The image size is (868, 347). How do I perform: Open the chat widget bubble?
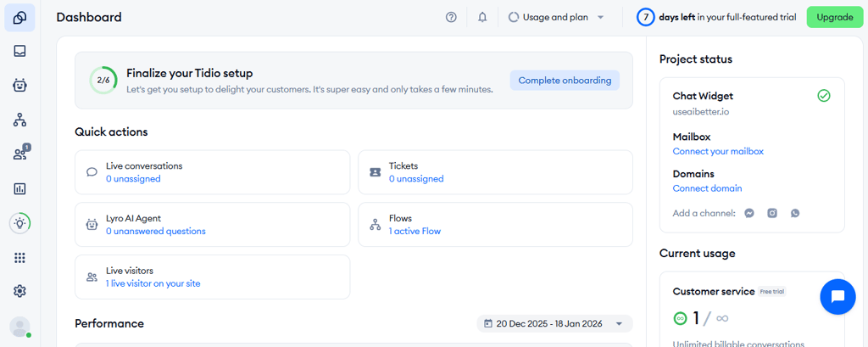(837, 297)
